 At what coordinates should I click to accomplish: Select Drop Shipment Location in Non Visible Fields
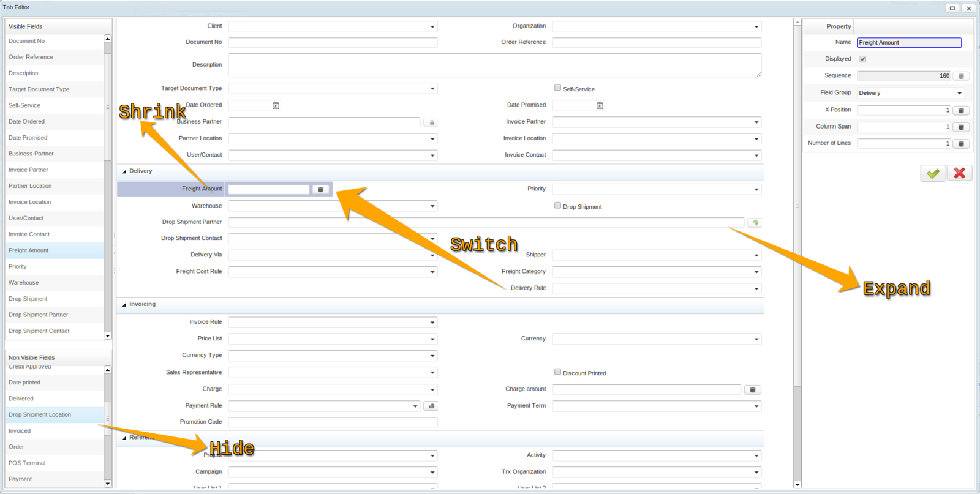pyautogui.click(x=40, y=415)
